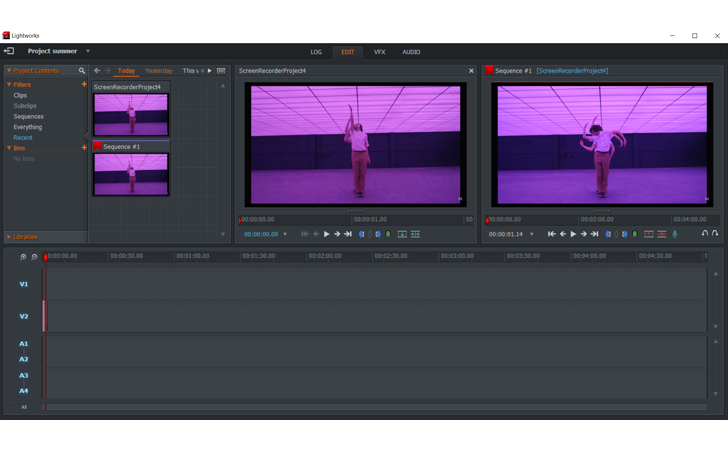Select the Sequences filter
Image resolution: width=728 pixels, height=450 pixels.
pos(29,117)
